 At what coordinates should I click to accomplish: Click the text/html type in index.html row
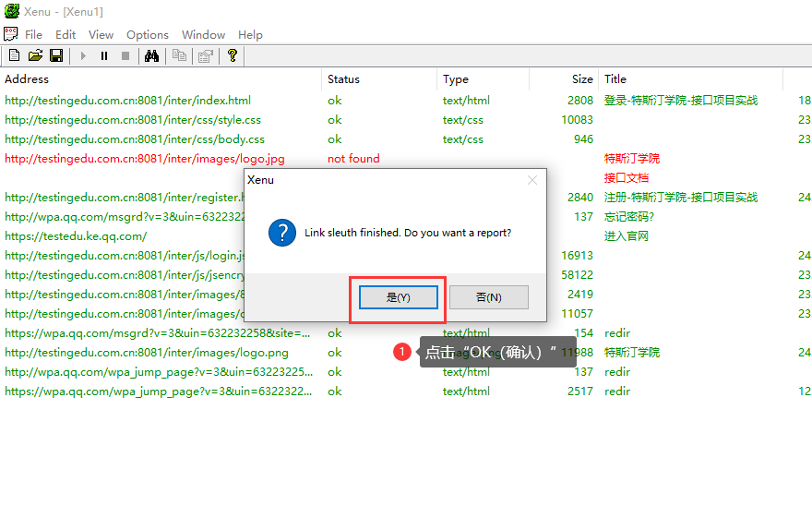click(466, 100)
